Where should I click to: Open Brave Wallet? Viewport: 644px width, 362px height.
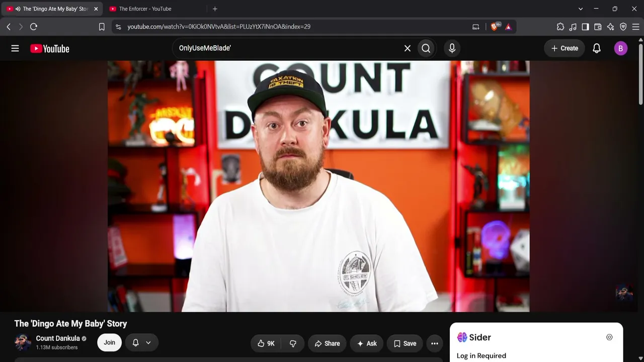598,27
